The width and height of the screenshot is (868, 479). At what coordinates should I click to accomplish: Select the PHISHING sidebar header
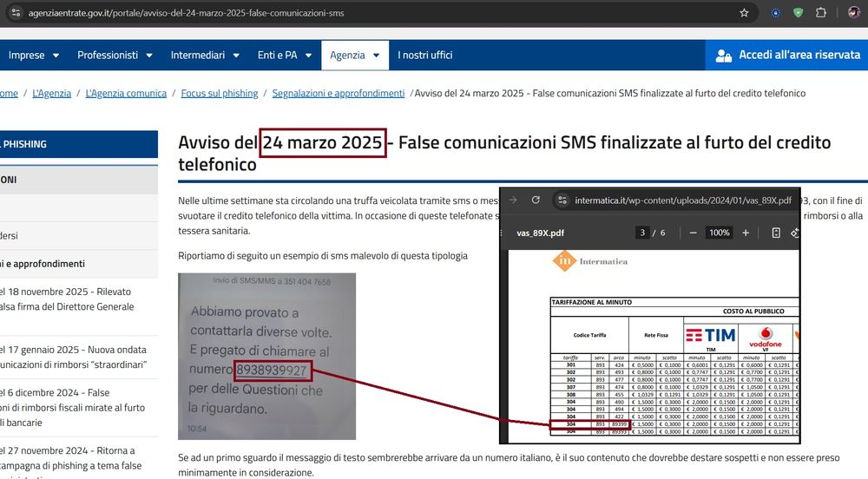tap(79, 144)
